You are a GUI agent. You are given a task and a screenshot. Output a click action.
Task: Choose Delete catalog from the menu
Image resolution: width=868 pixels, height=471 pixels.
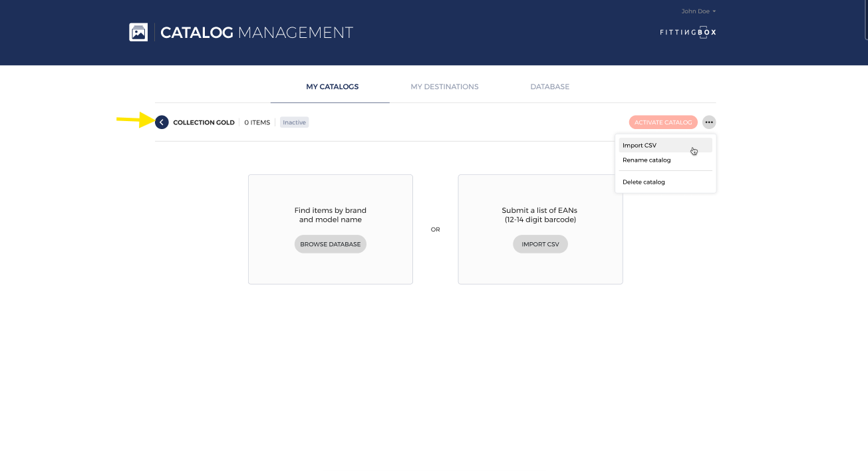(644, 182)
